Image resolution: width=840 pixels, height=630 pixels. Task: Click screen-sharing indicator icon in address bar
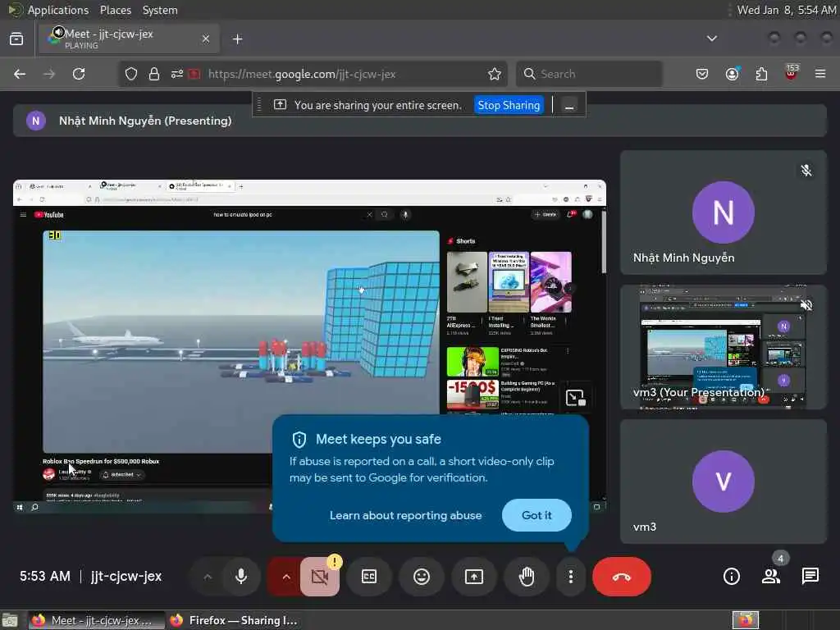pyautogui.click(x=194, y=74)
